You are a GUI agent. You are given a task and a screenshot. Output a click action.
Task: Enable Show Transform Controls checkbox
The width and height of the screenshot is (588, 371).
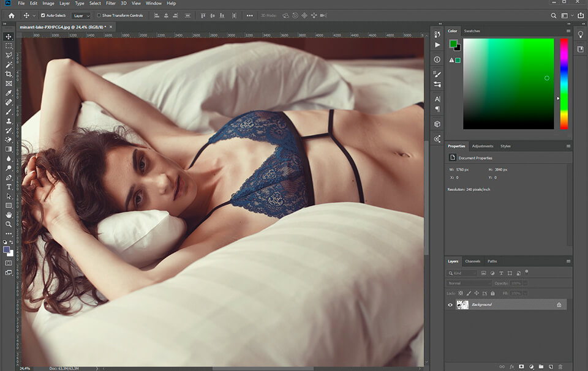tap(99, 15)
